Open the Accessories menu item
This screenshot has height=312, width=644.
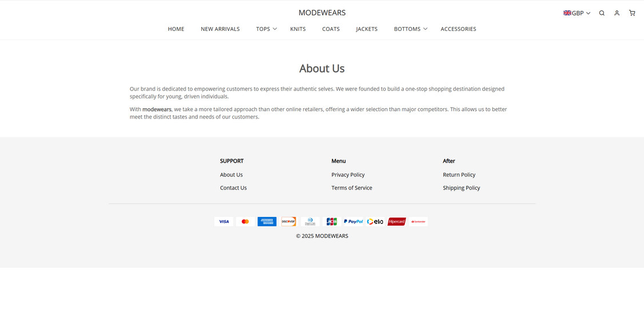(458, 29)
